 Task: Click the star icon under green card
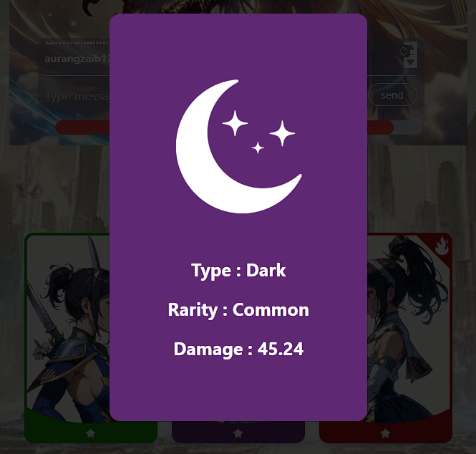coord(90,433)
